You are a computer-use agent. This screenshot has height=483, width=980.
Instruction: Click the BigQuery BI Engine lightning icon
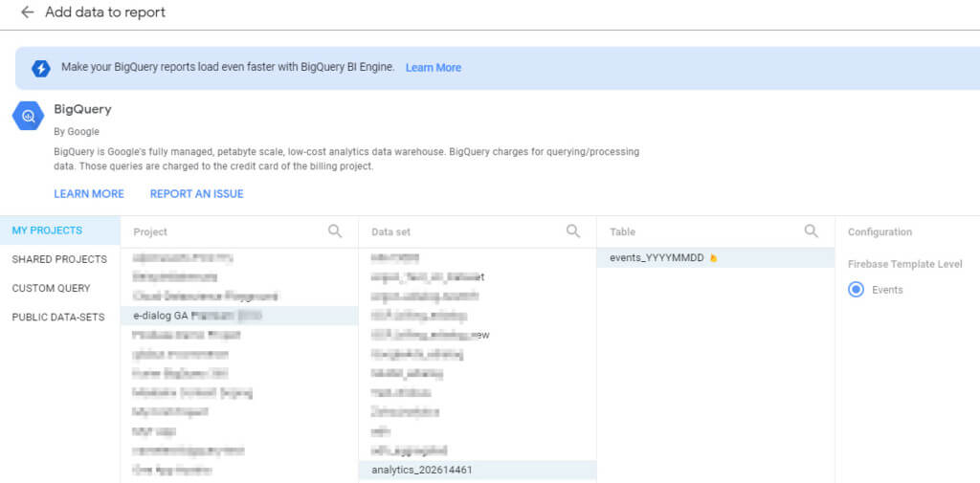coord(41,68)
